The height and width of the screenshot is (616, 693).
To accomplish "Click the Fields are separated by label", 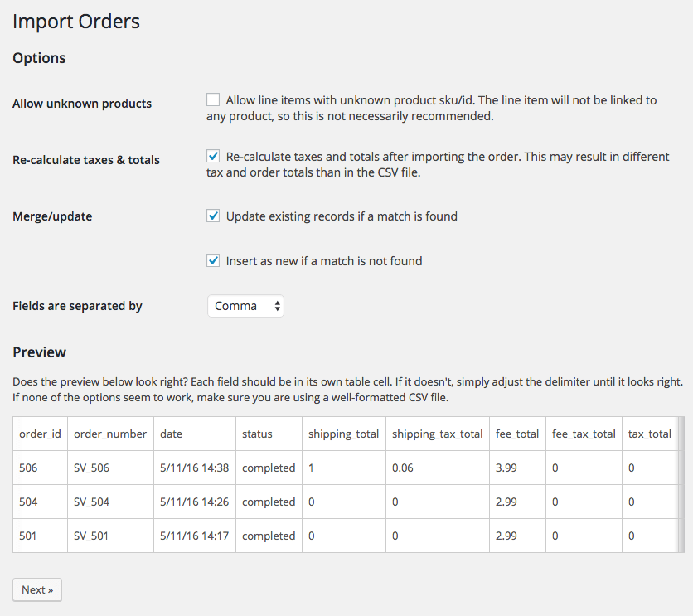I will point(77,306).
